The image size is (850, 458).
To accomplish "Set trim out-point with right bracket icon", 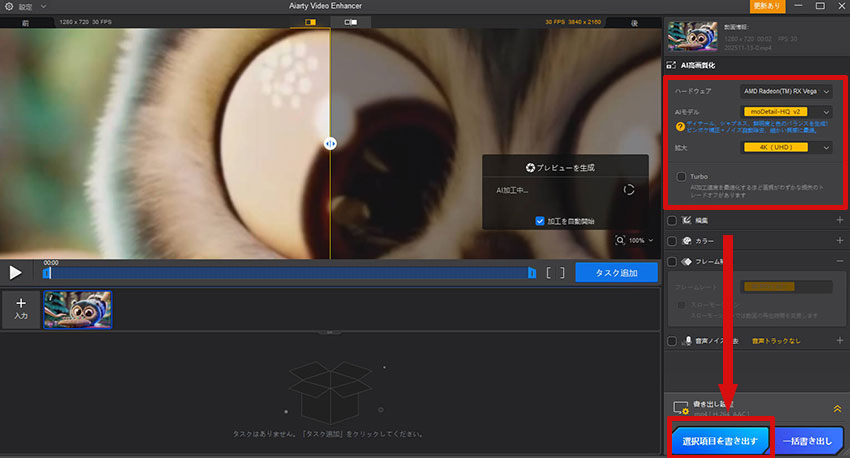I will point(562,273).
